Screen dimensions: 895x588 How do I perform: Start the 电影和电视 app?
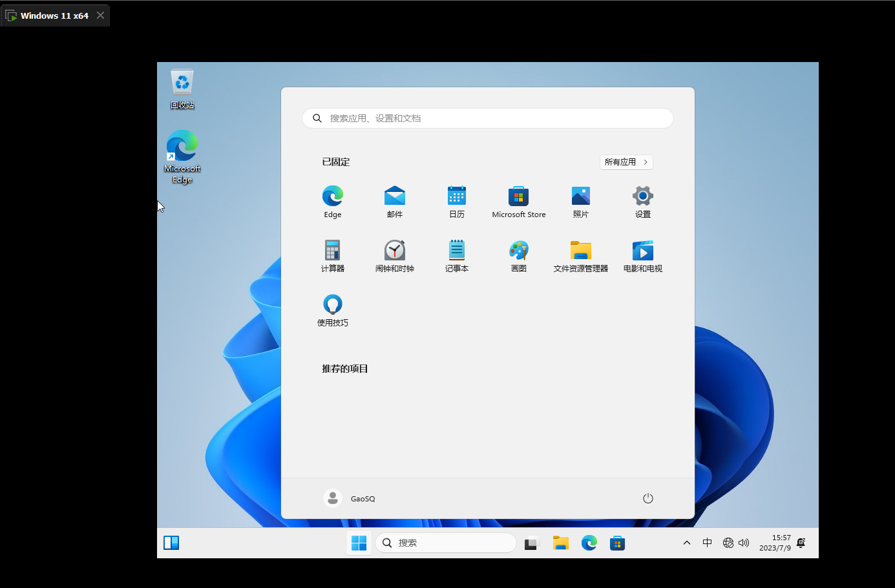coord(642,255)
